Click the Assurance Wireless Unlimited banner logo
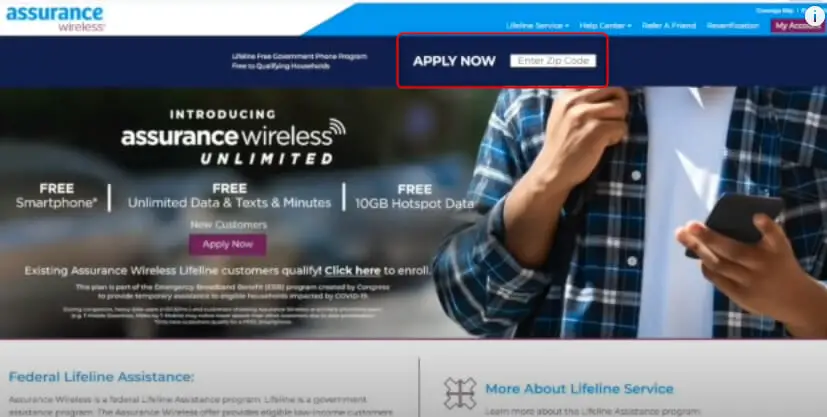Viewport: 827px width, 417px height. tap(233, 140)
